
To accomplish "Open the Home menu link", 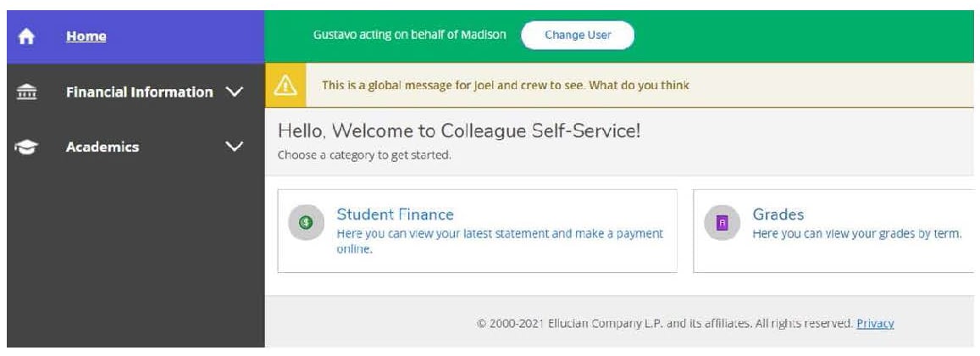I will [86, 36].
